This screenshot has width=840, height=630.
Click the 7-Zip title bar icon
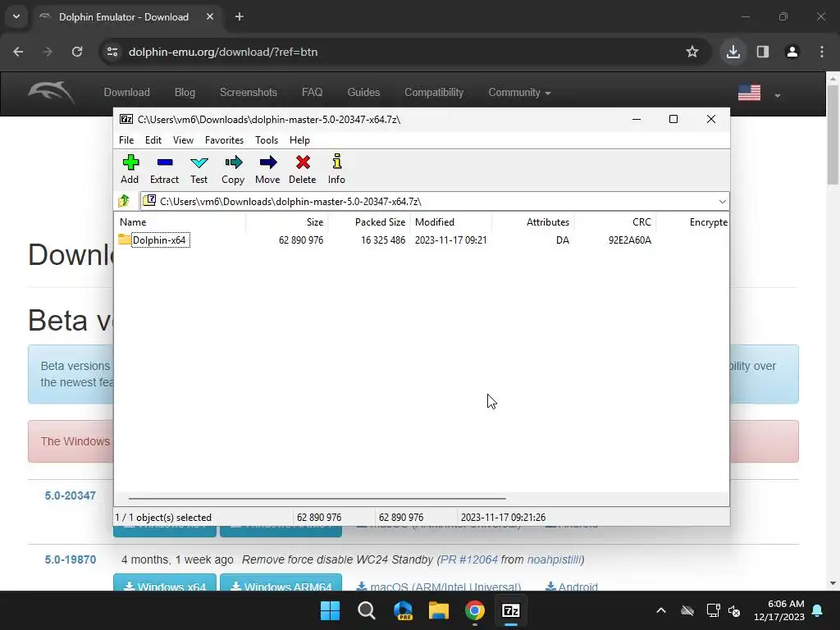pyautogui.click(x=126, y=119)
